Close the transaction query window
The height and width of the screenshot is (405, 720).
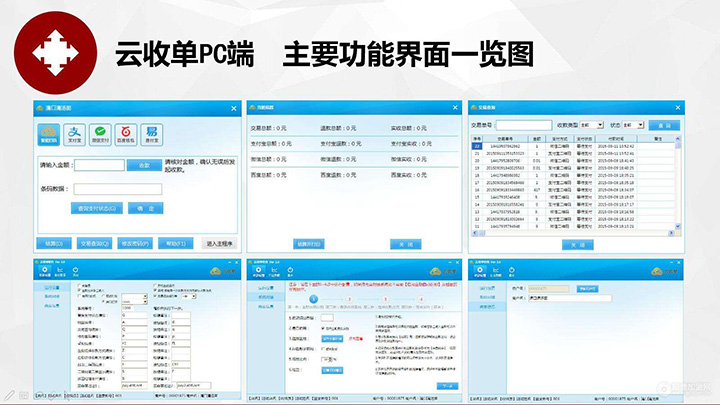(x=678, y=106)
